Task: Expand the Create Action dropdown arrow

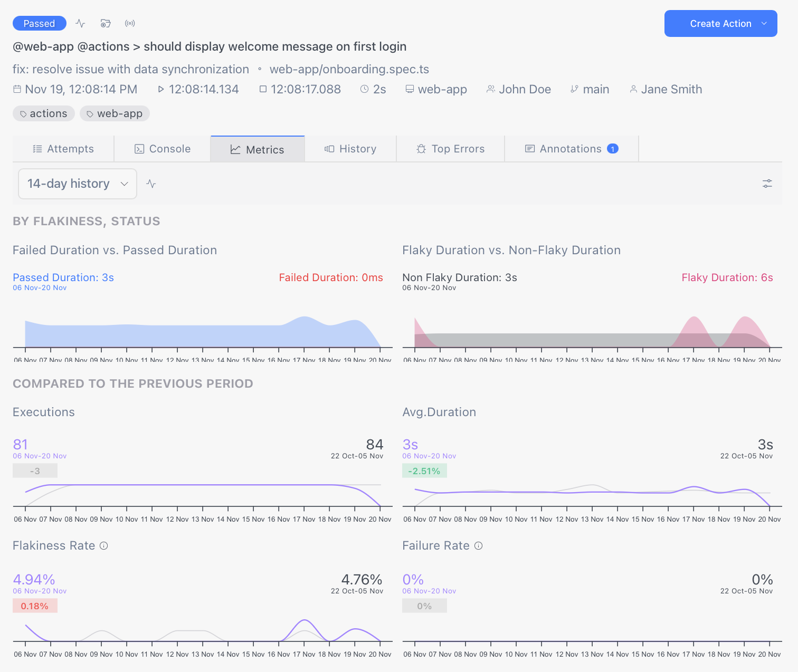Action: [x=764, y=23]
